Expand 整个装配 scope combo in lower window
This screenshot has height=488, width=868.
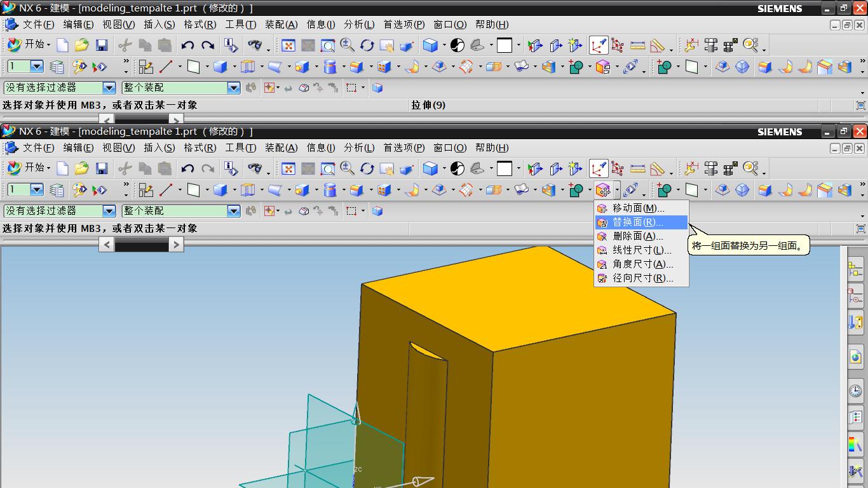point(233,211)
